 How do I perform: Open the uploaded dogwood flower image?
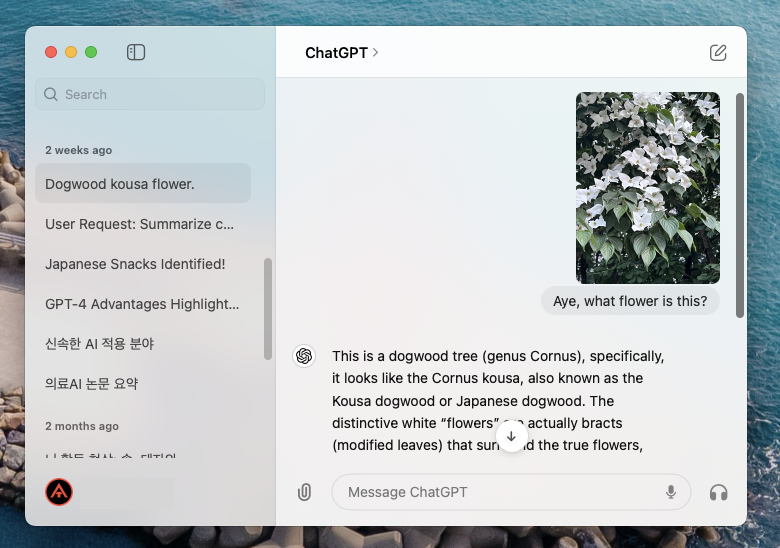(x=648, y=187)
